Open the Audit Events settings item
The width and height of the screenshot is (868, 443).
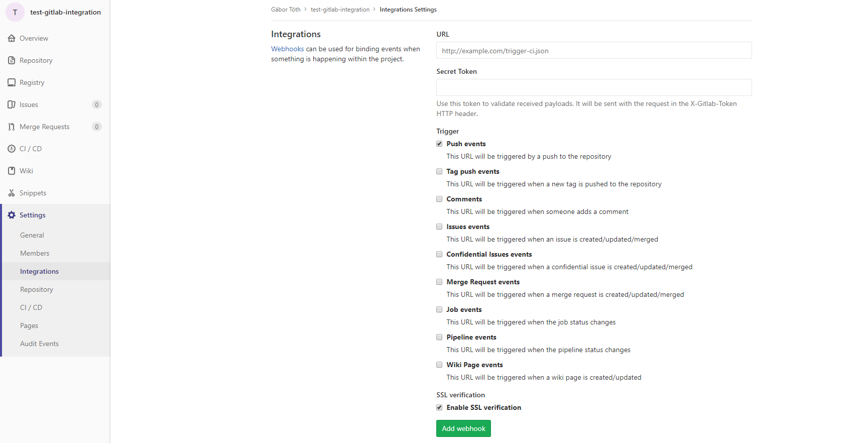(x=39, y=344)
